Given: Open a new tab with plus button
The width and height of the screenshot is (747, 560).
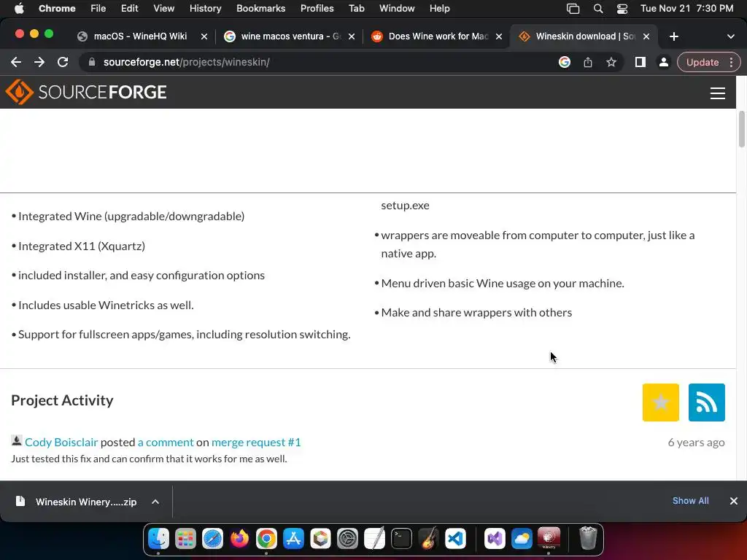Looking at the screenshot, I should (x=673, y=36).
